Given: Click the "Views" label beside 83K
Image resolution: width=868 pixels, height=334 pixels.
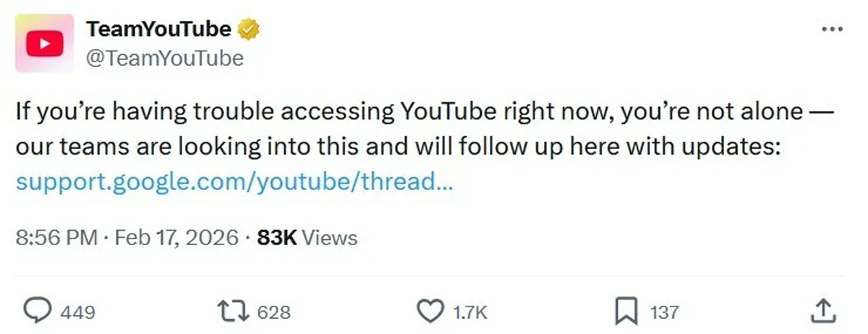Looking at the screenshot, I should (329, 237).
